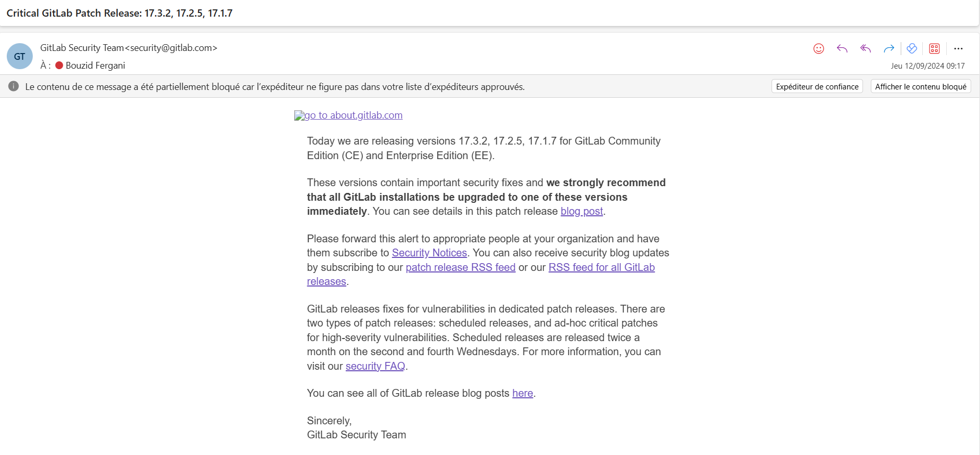Click the GT sender avatar
This screenshot has height=455, width=980.
[20, 56]
